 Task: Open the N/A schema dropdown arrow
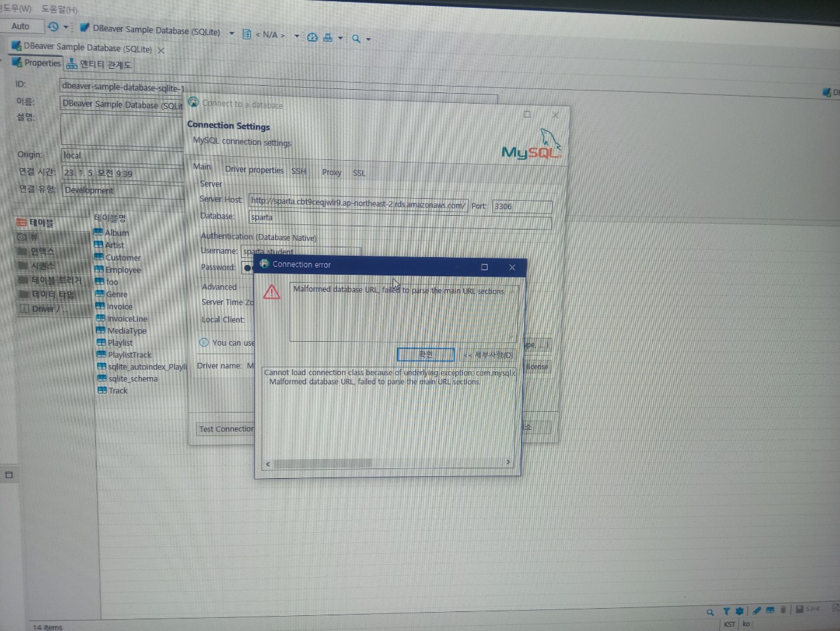tap(297, 36)
